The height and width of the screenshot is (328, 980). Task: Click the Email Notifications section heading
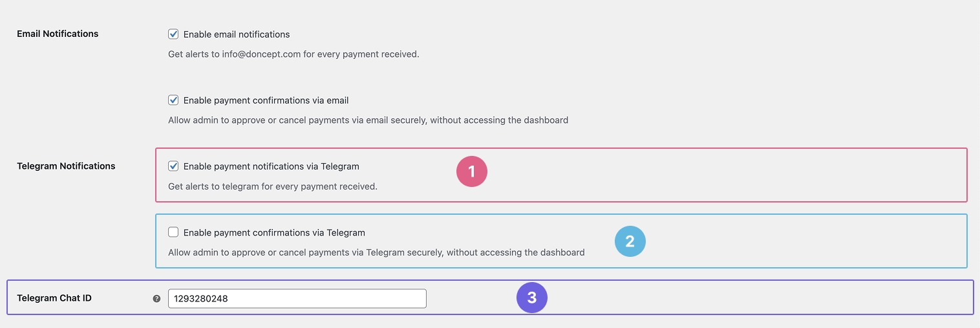coord(58,34)
